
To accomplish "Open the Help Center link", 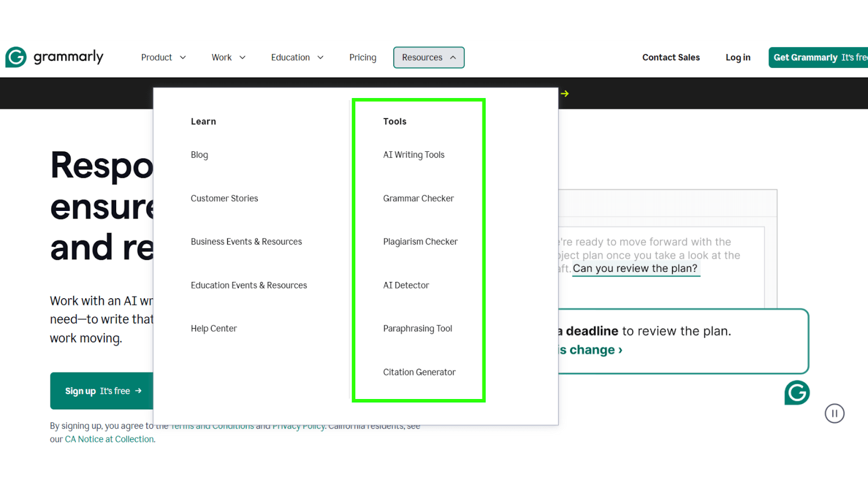I will pos(214,329).
